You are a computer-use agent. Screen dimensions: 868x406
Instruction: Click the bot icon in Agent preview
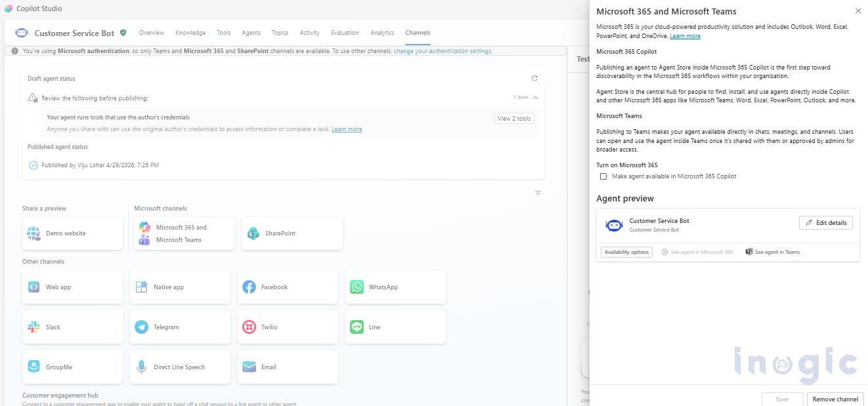coord(614,225)
